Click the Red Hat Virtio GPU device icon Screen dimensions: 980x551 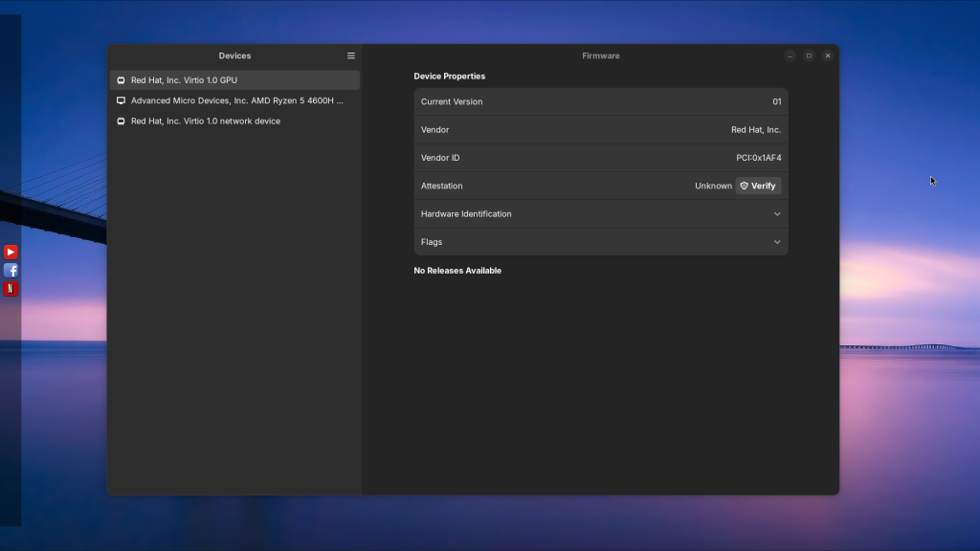point(121,80)
